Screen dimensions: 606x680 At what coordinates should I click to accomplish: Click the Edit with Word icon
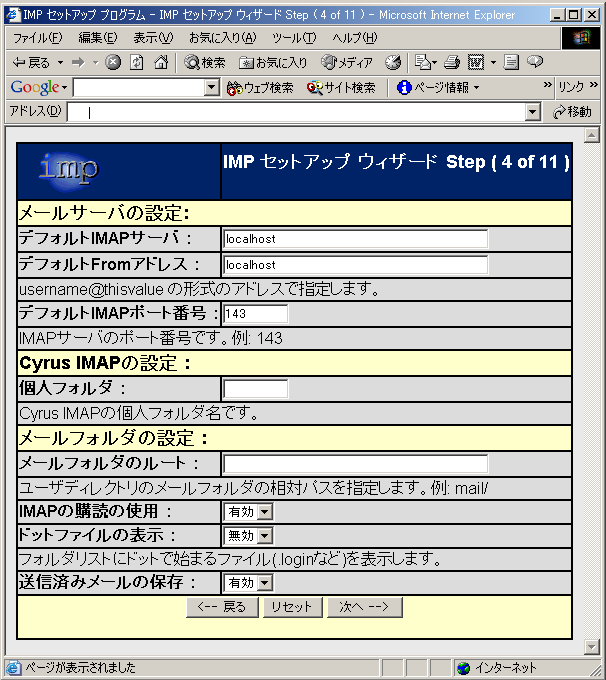tap(476, 62)
